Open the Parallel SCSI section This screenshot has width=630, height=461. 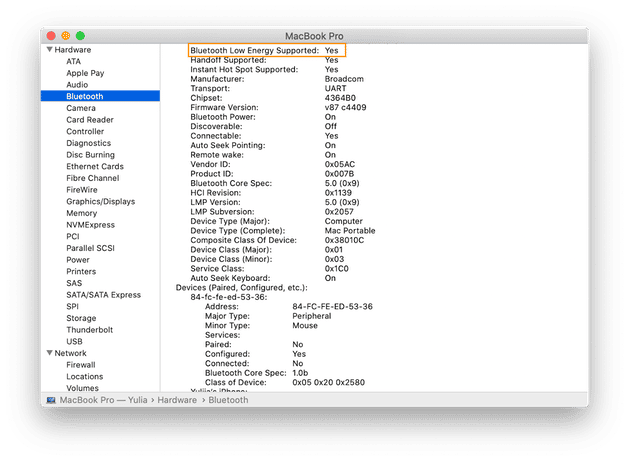pyautogui.click(x=90, y=248)
